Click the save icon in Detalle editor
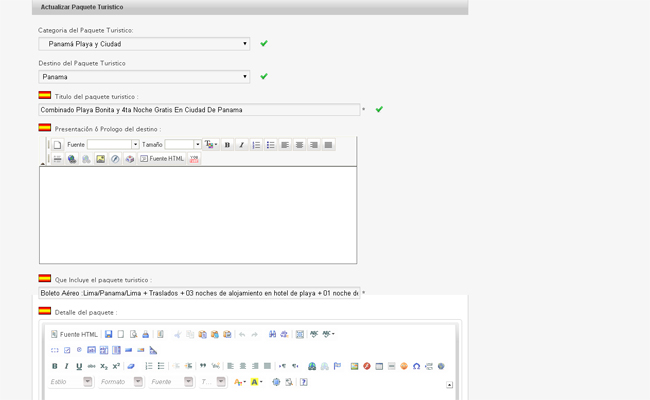Viewport: 650px width, 400px height. coord(108,335)
